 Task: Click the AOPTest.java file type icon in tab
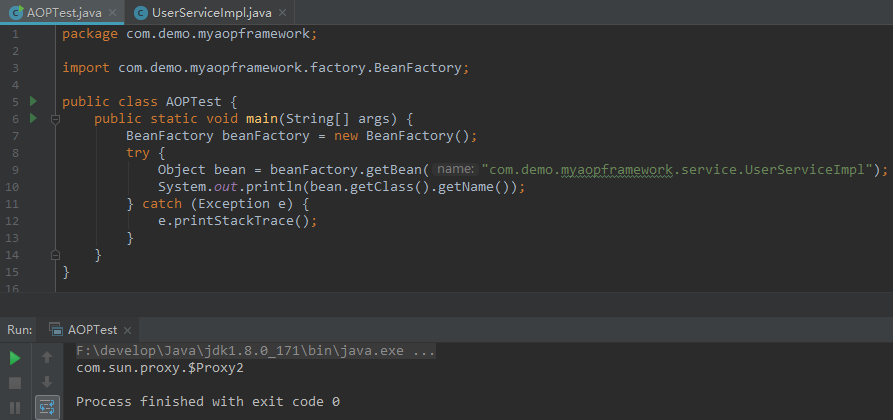[16, 12]
